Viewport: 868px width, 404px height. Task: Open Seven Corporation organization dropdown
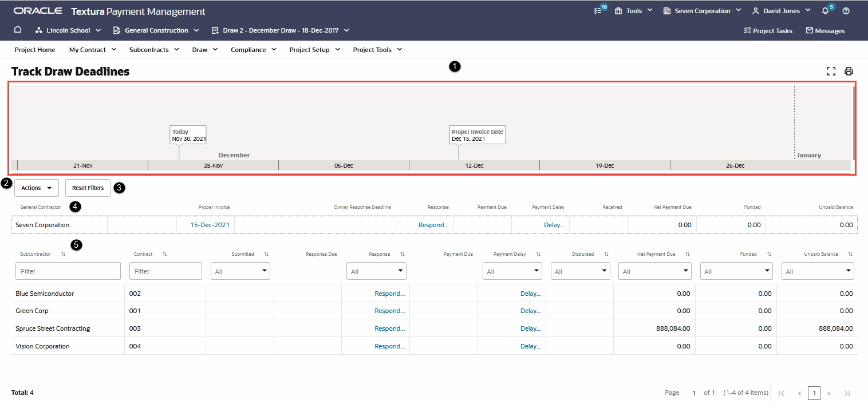click(x=702, y=11)
